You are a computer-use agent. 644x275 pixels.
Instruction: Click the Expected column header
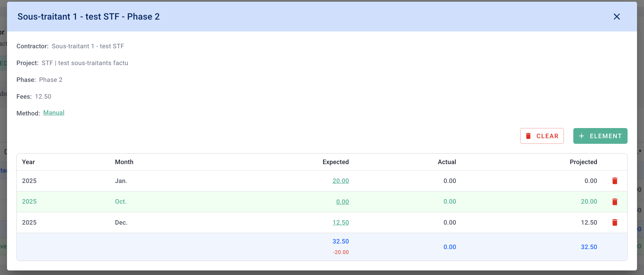(335, 162)
